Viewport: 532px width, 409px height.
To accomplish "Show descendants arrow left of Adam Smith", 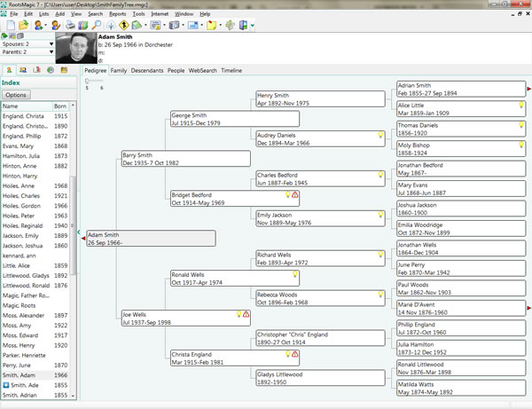I will pos(83,239).
